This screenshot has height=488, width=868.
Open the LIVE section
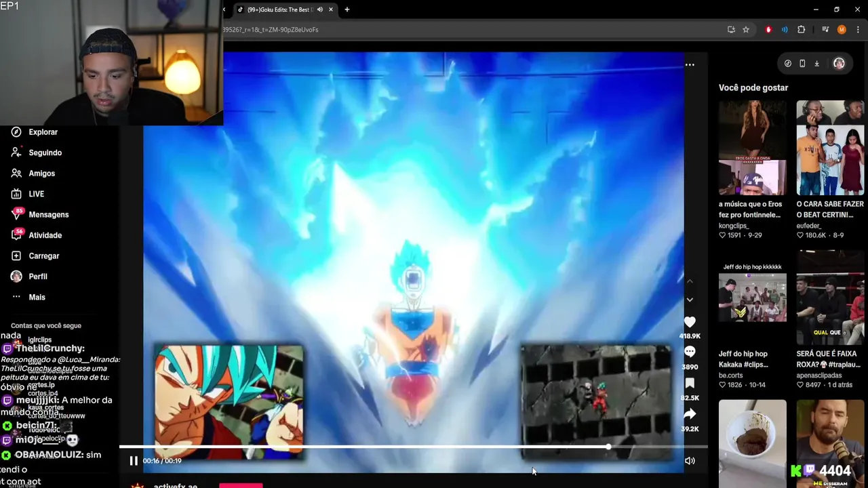click(x=36, y=194)
